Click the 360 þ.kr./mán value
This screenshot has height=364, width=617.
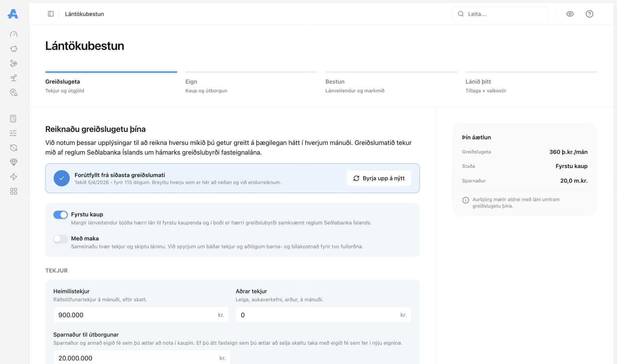tap(568, 152)
